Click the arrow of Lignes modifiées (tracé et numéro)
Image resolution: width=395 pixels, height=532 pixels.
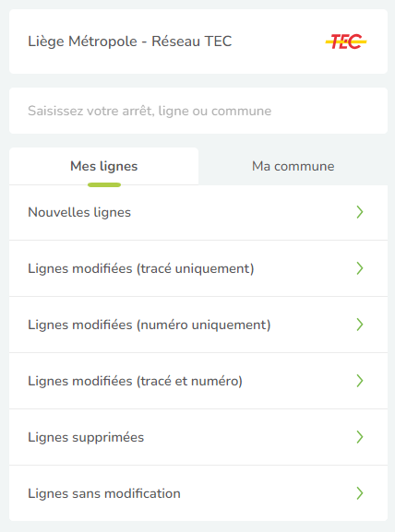pyautogui.click(x=360, y=381)
